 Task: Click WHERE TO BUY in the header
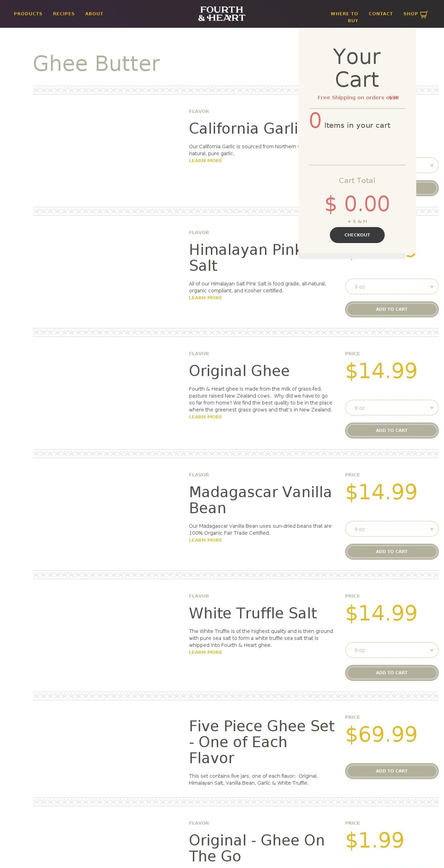pos(344,17)
